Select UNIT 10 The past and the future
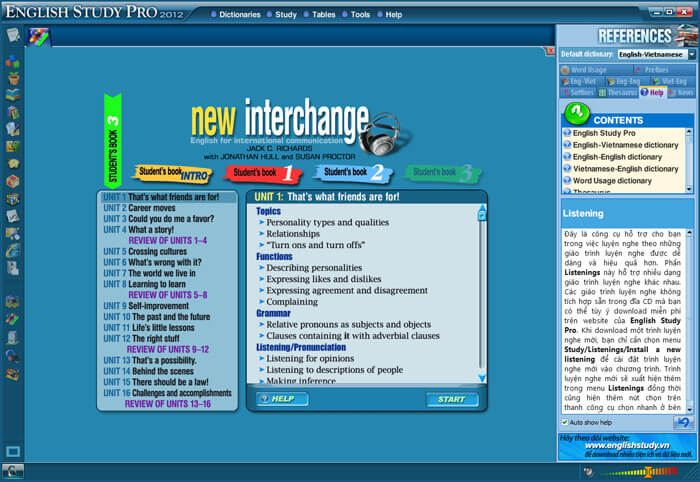The height and width of the screenshot is (482, 700). [x=157, y=317]
